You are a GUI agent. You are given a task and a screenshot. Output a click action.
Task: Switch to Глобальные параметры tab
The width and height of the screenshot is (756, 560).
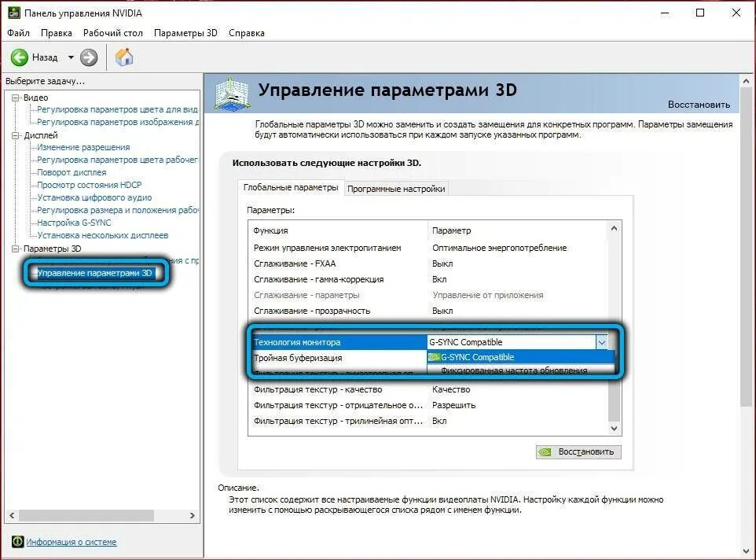[x=291, y=187]
